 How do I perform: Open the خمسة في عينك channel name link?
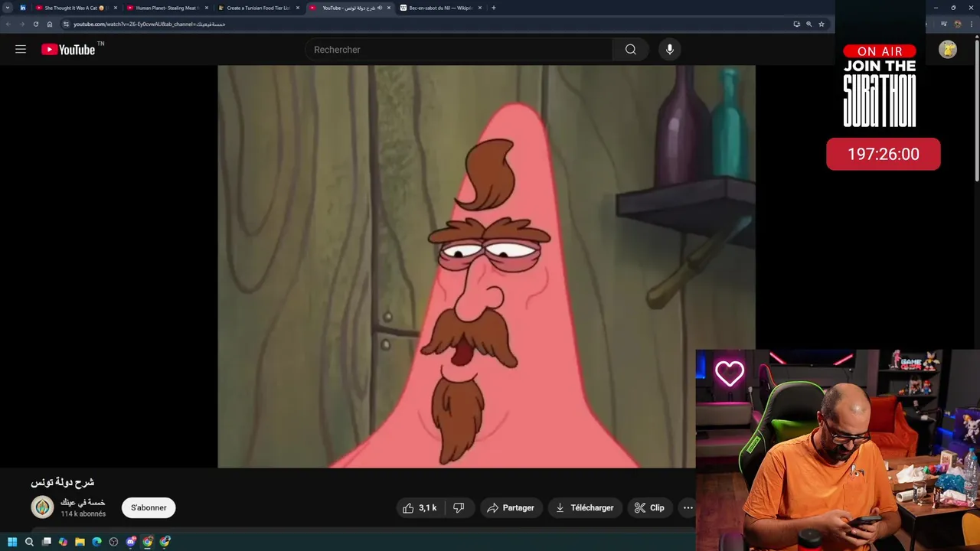coord(83,502)
